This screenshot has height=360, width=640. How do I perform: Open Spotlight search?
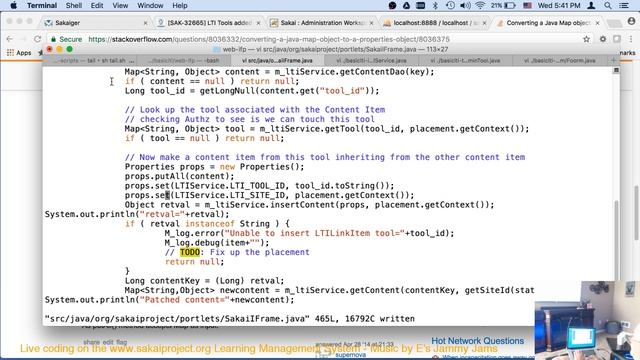click(608, 5)
